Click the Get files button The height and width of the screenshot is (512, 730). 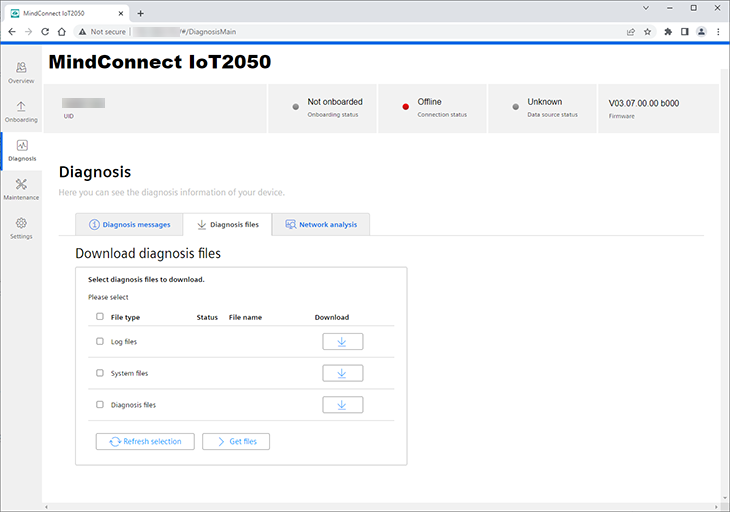[x=236, y=441]
